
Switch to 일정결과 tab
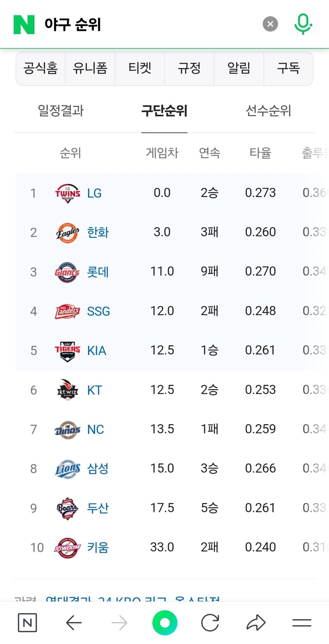click(61, 111)
